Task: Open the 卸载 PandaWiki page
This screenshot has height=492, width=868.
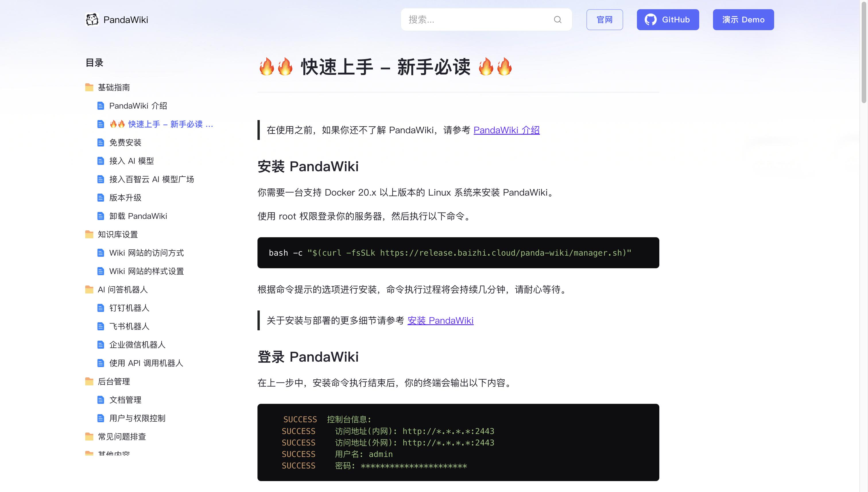Action: (x=138, y=216)
